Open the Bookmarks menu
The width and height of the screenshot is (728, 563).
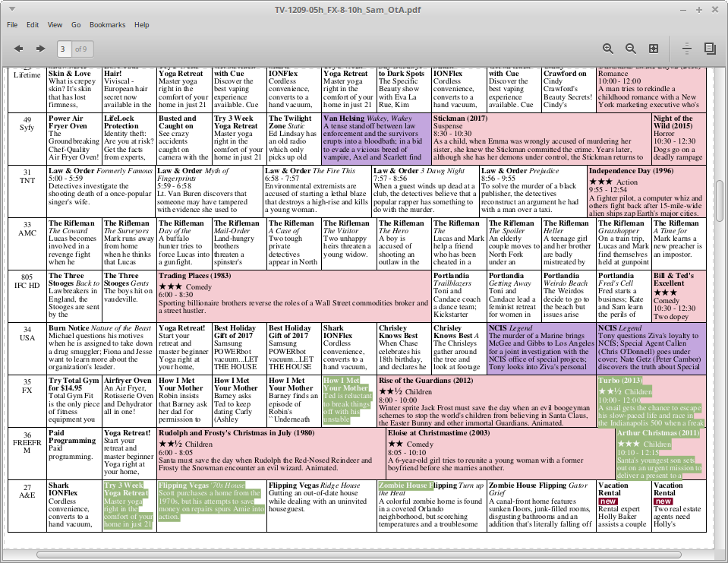(107, 24)
